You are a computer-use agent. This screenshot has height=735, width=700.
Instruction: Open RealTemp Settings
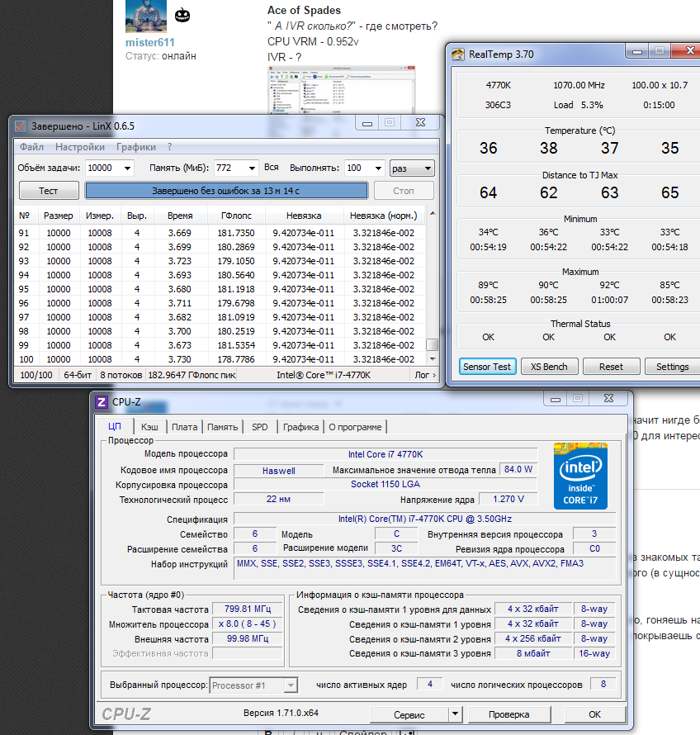tap(673, 367)
